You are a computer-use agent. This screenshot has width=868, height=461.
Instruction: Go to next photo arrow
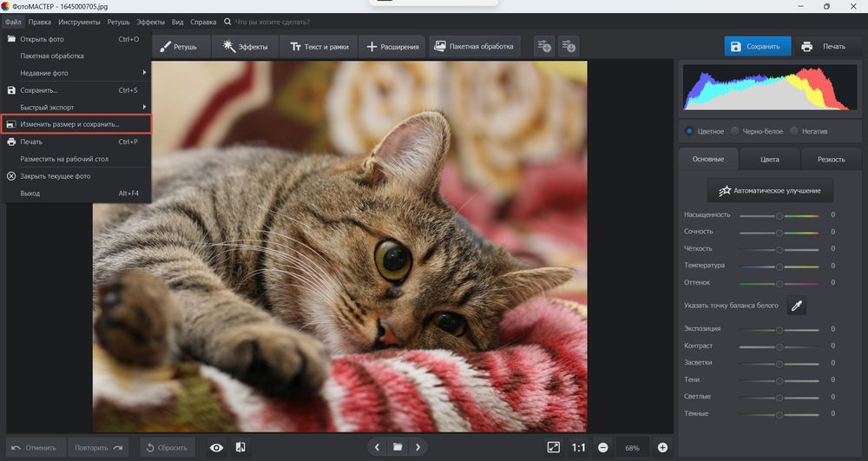[418, 447]
